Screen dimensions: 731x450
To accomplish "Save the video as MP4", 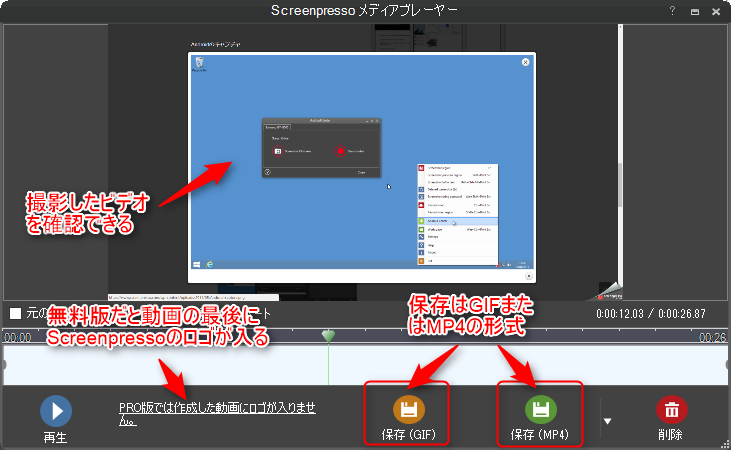I will coord(540,410).
